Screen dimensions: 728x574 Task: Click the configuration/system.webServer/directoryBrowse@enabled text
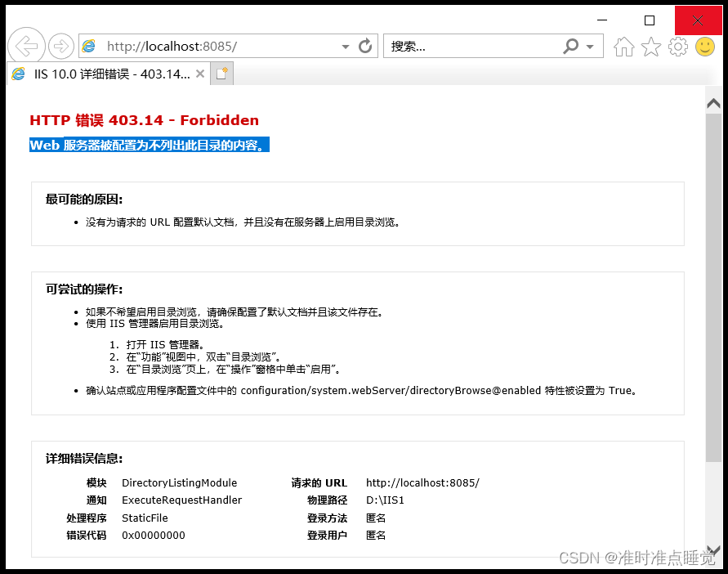391,390
